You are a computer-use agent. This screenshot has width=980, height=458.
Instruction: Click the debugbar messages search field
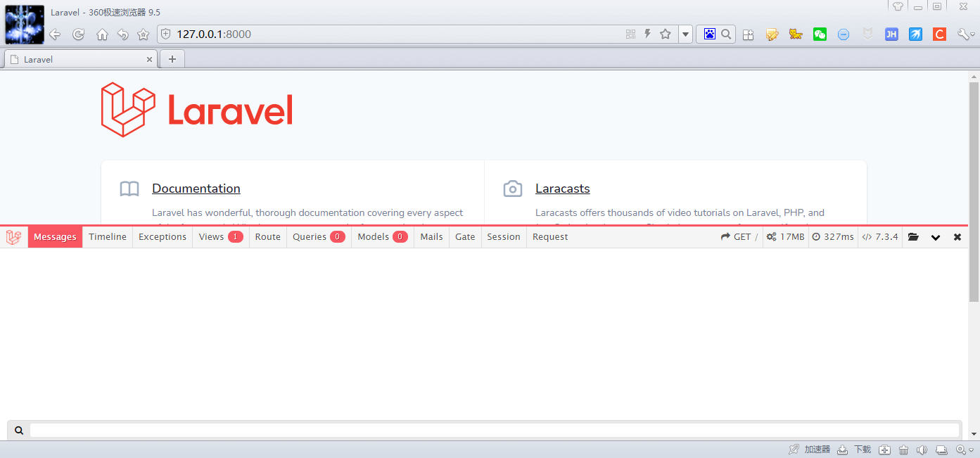[x=494, y=430]
